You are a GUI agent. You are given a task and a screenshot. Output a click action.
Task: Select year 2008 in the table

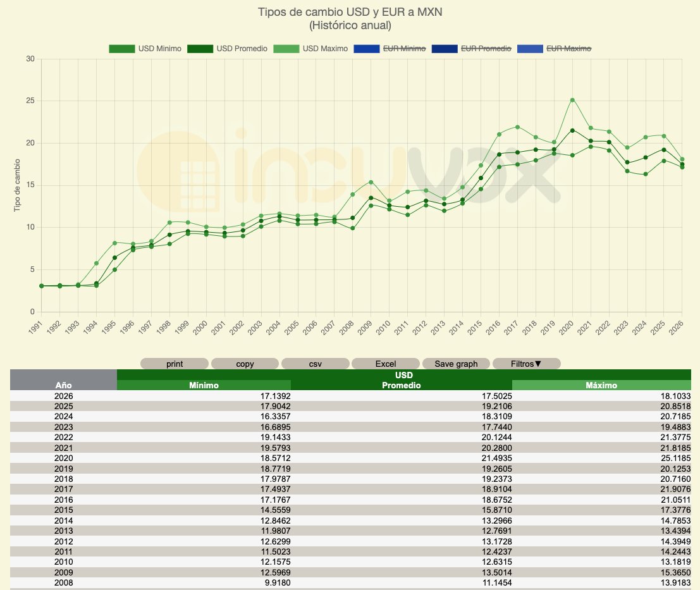[x=63, y=582]
